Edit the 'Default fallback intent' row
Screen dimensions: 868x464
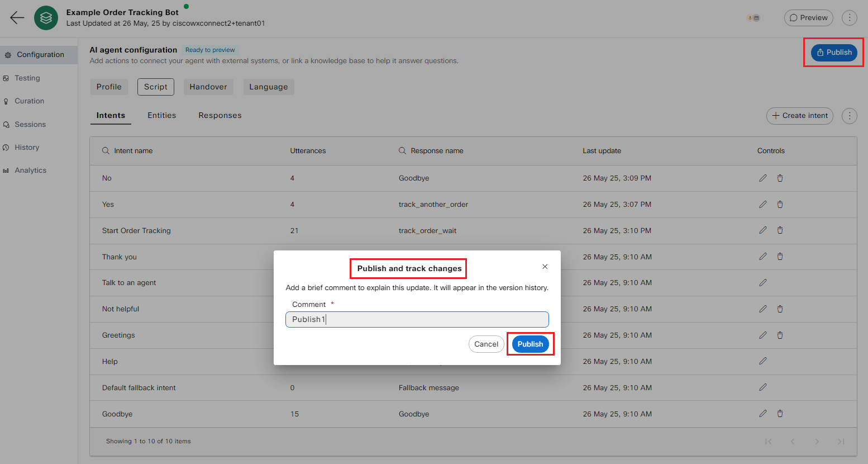762,387
